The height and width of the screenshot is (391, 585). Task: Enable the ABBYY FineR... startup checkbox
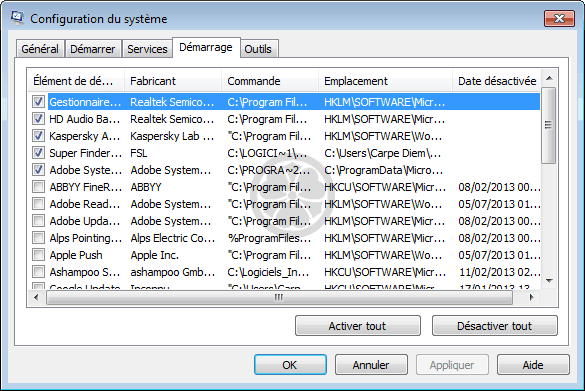38,187
